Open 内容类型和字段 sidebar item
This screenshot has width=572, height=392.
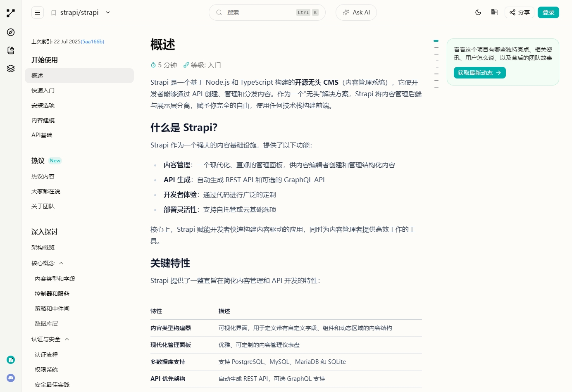pos(55,279)
